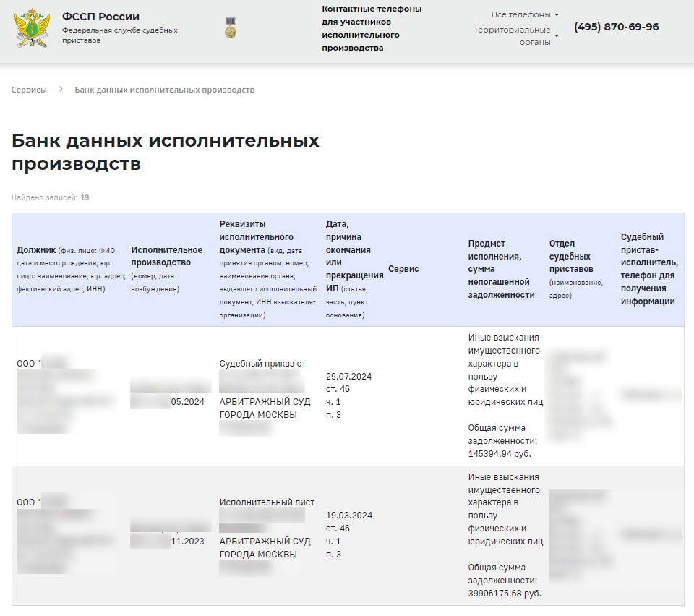Expand the Территориальные органы dropdown
694x616 pixels.
(515, 36)
